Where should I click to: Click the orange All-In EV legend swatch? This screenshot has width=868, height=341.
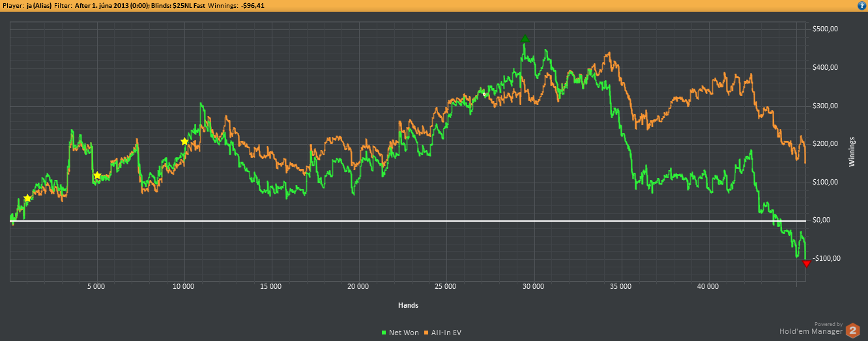tap(427, 333)
